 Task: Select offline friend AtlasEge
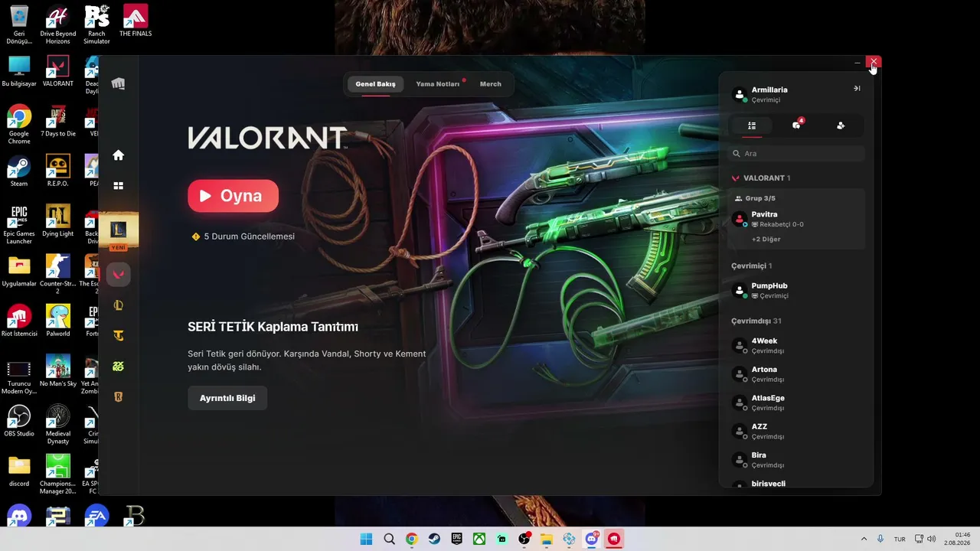[x=796, y=403]
